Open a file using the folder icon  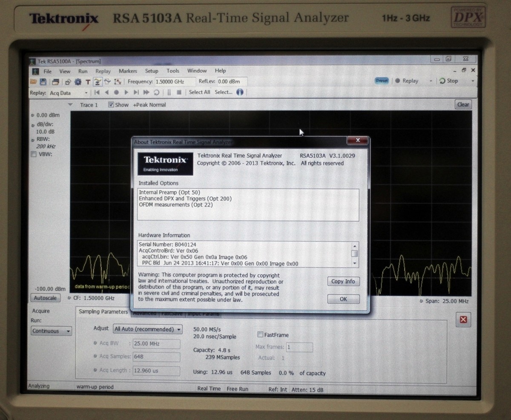(x=33, y=82)
